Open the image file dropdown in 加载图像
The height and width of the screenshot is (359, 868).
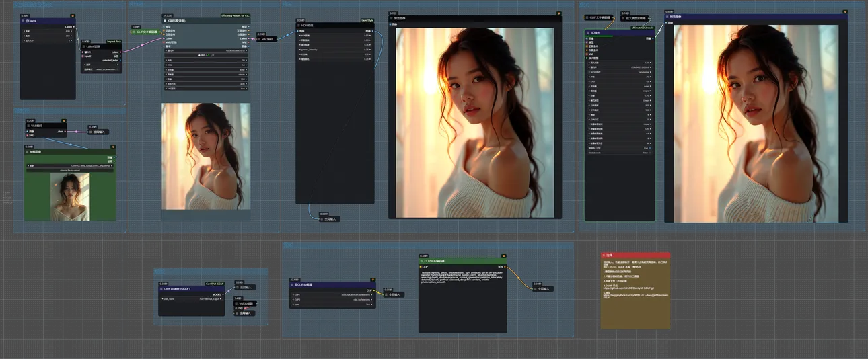[x=70, y=165]
